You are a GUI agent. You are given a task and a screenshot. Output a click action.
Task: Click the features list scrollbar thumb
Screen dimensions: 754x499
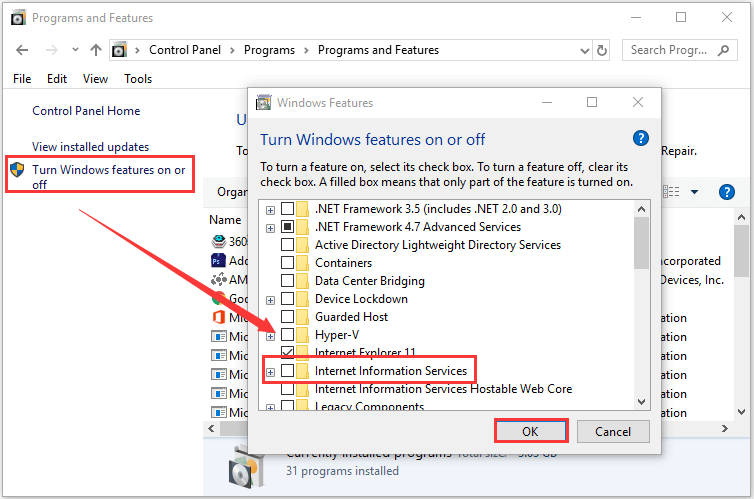pyautogui.click(x=641, y=243)
